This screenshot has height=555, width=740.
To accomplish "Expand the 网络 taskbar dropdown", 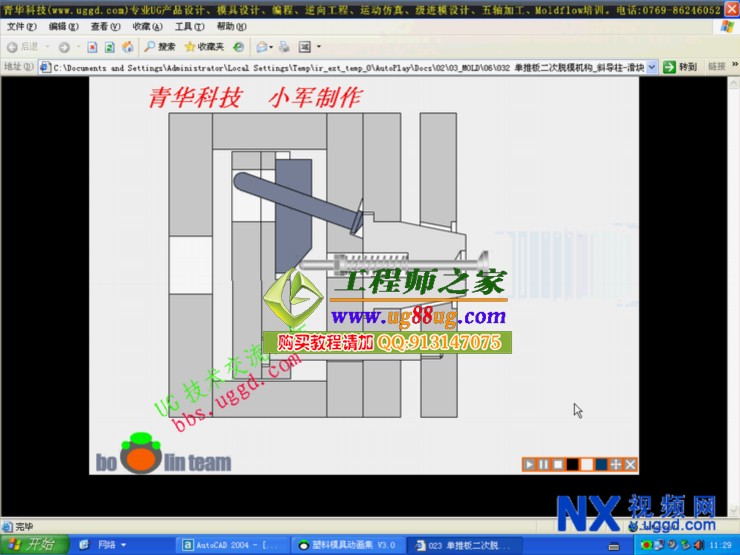I will [124, 545].
